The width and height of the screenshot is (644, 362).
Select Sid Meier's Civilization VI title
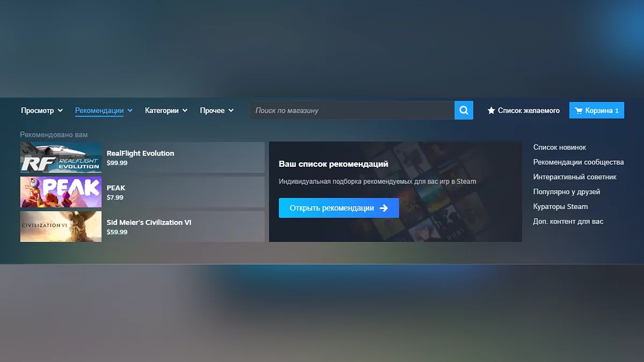(x=149, y=223)
